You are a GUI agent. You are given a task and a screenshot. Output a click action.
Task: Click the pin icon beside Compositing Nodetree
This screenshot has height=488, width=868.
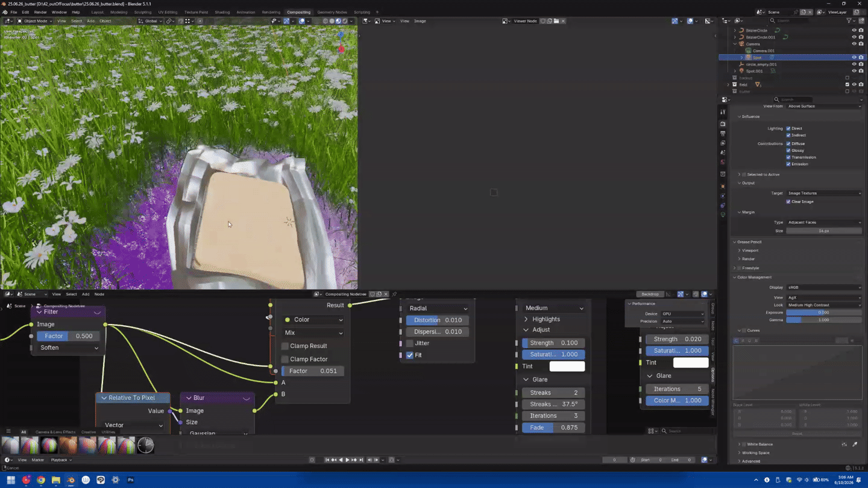pos(394,294)
